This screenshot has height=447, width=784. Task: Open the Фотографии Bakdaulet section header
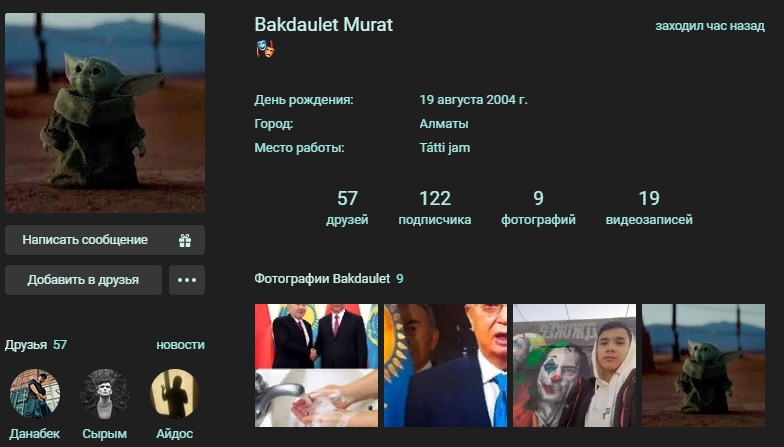click(328, 278)
